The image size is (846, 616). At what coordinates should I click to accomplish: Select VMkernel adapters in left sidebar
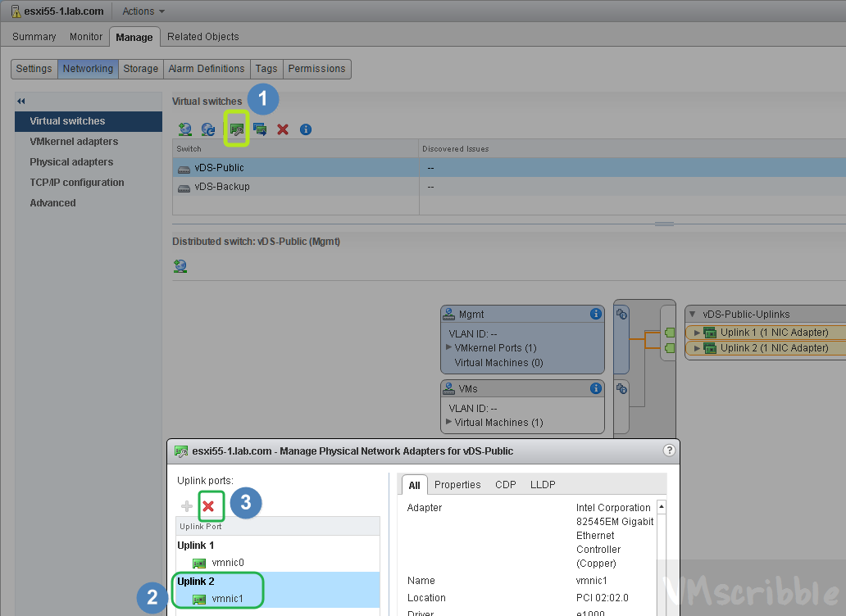tap(74, 142)
